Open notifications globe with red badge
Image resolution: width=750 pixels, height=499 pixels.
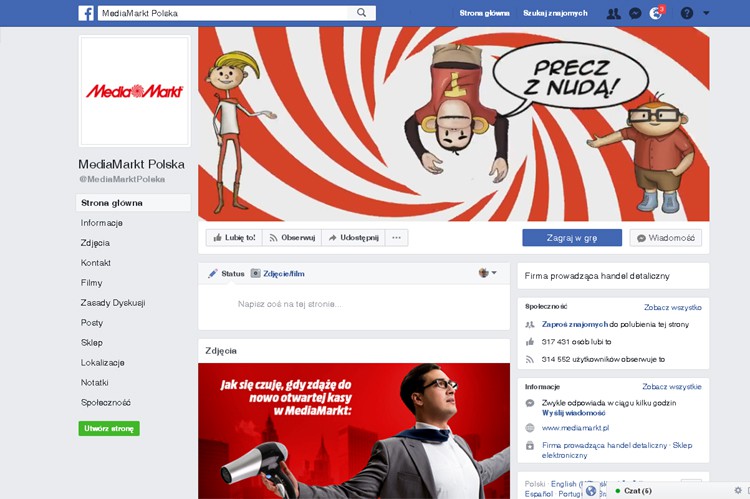656,13
